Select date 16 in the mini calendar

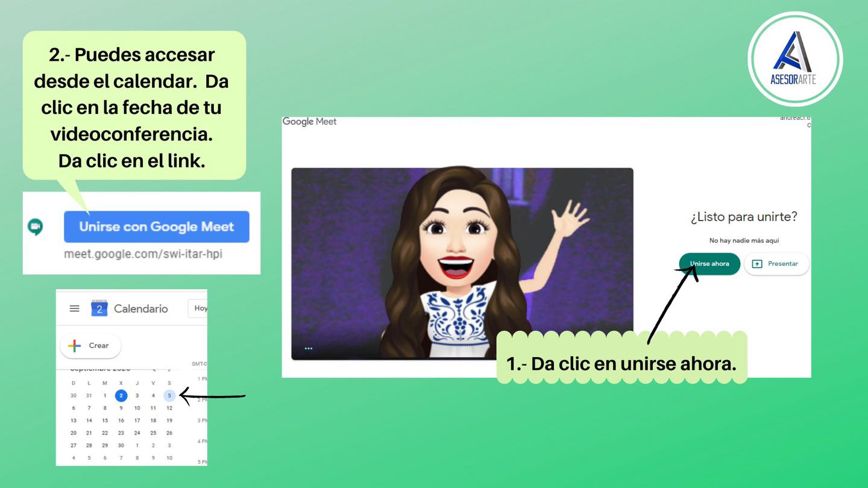click(121, 421)
